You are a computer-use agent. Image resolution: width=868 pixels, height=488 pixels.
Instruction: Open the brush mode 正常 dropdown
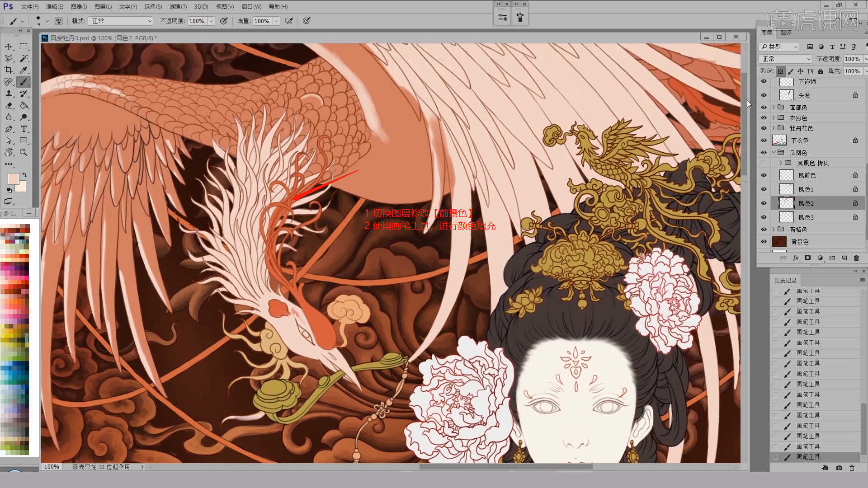point(120,21)
